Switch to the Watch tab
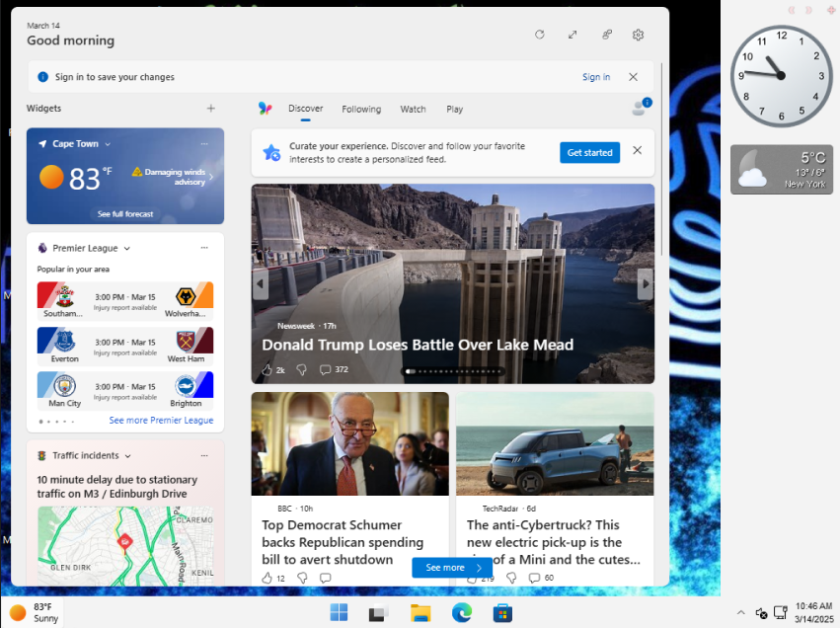 click(x=413, y=110)
